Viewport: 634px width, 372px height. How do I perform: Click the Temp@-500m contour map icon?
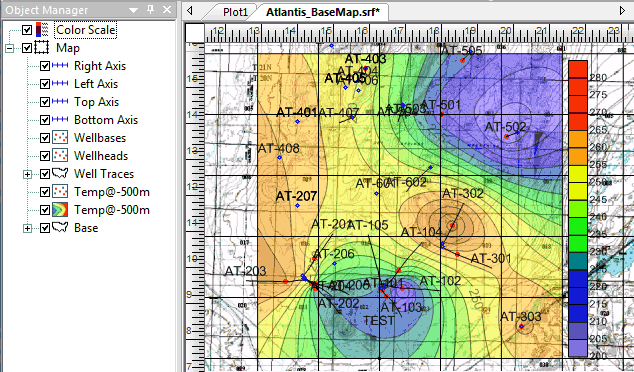point(60,210)
